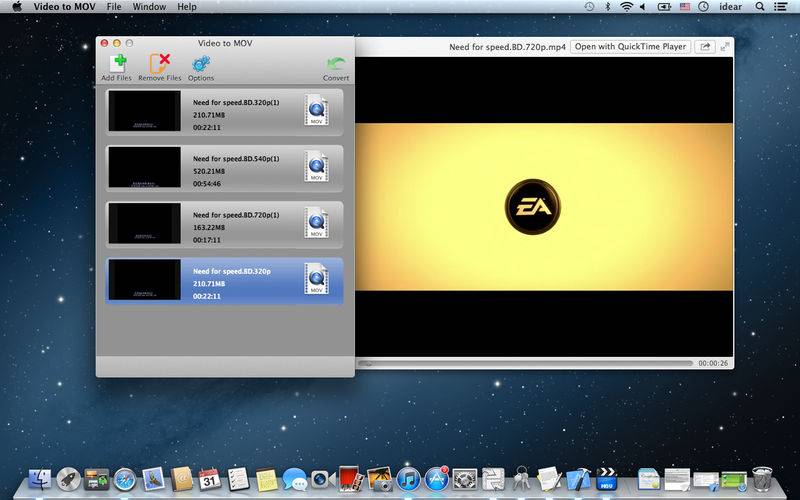
Task: Open the US flag input source menu
Action: click(685, 7)
